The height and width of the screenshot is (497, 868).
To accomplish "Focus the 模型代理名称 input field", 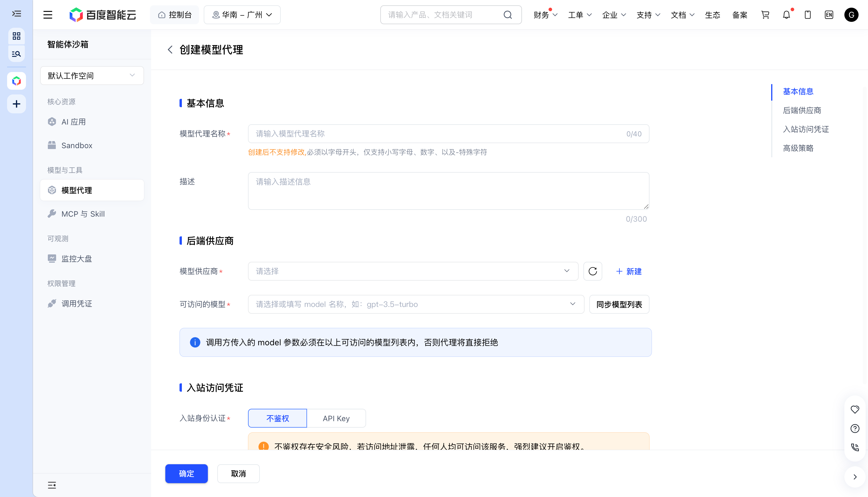I will click(x=448, y=134).
